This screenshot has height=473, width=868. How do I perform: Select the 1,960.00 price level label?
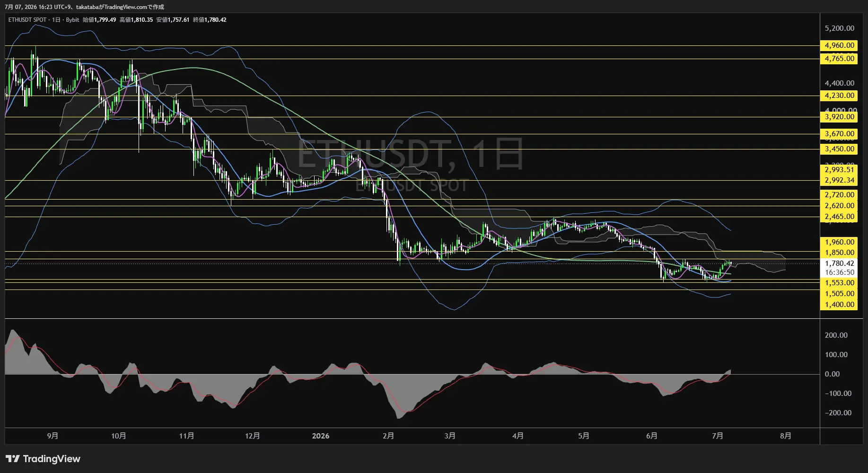(x=839, y=242)
